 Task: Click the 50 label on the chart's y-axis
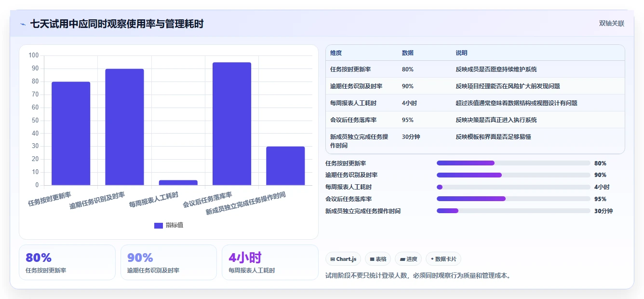click(x=35, y=121)
